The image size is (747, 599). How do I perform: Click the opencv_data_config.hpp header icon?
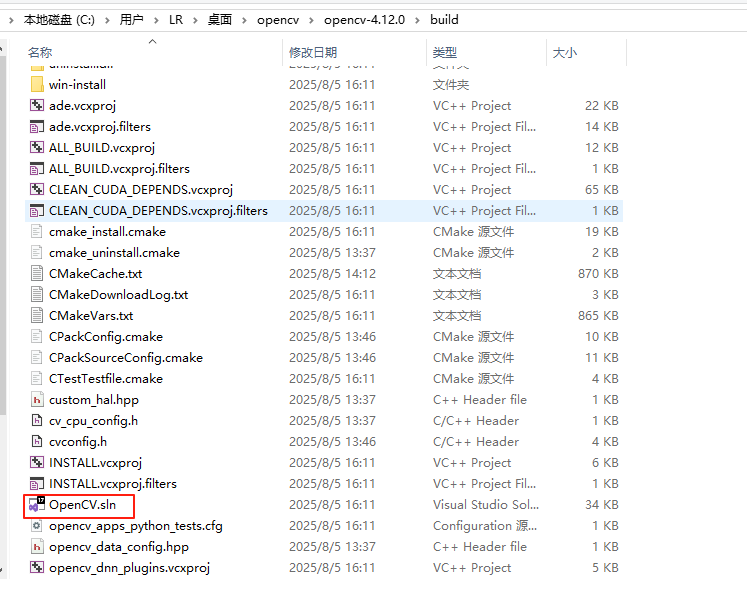tap(37, 547)
